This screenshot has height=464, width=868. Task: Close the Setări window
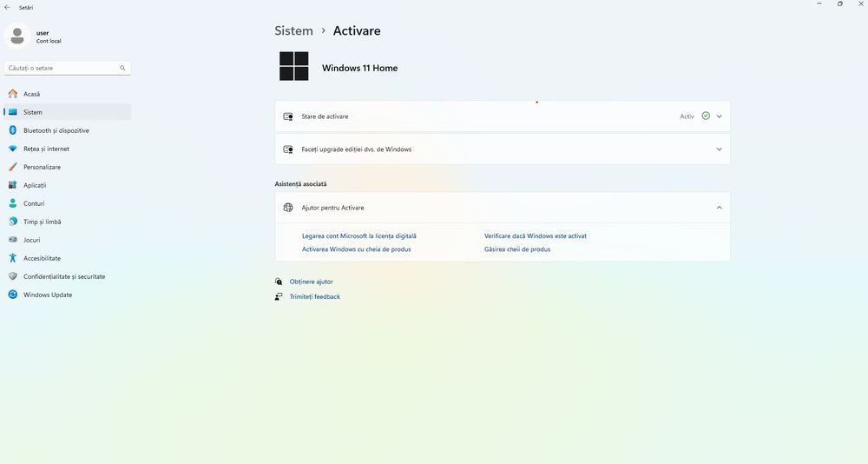[x=860, y=3]
